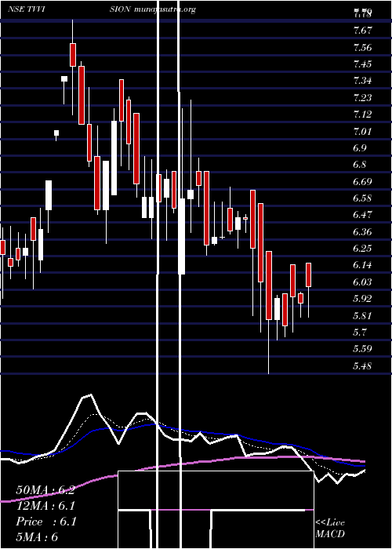Pick the 6.9 price axis value

pyautogui.click(x=360, y=147)
